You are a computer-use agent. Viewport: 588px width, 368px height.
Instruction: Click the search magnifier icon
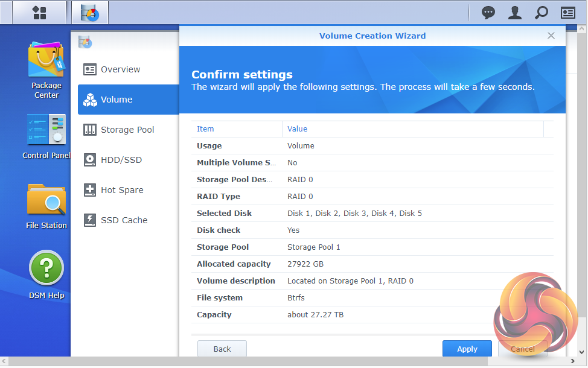click(x=542, y=13)
